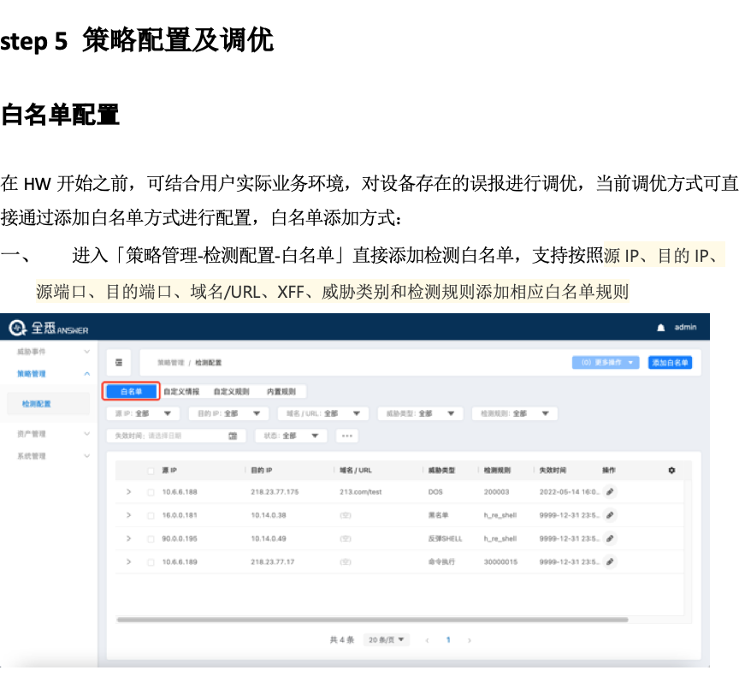Switch to the 内置规则 tab

tap(281, 392)
